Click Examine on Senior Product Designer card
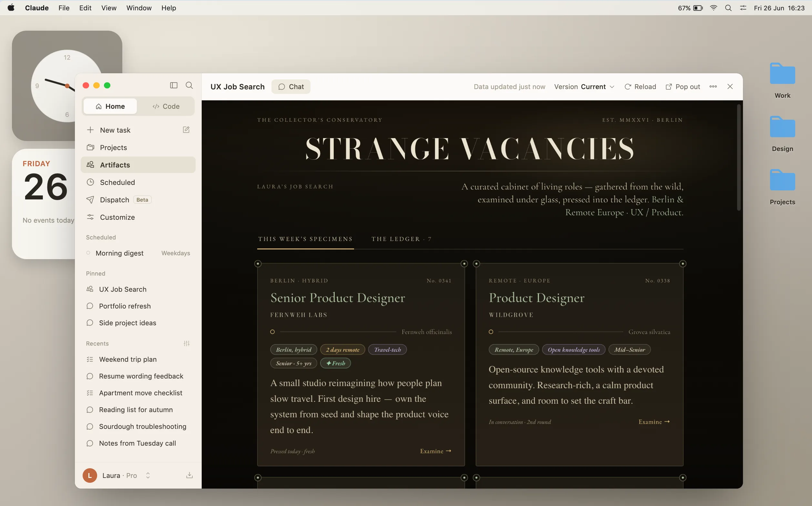The width and height of the screenshot is (812, 506). 435,451
